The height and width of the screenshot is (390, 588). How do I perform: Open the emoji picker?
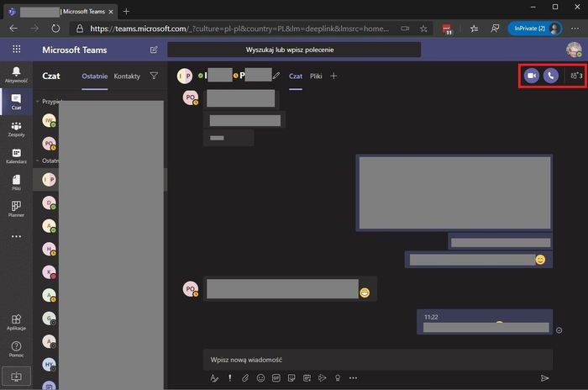coord(260,378)
